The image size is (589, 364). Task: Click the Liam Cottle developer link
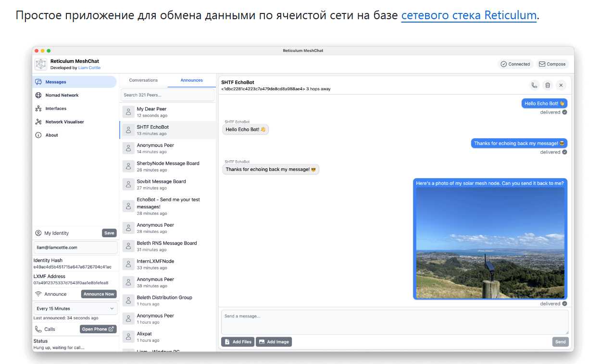tap(89, 68)
